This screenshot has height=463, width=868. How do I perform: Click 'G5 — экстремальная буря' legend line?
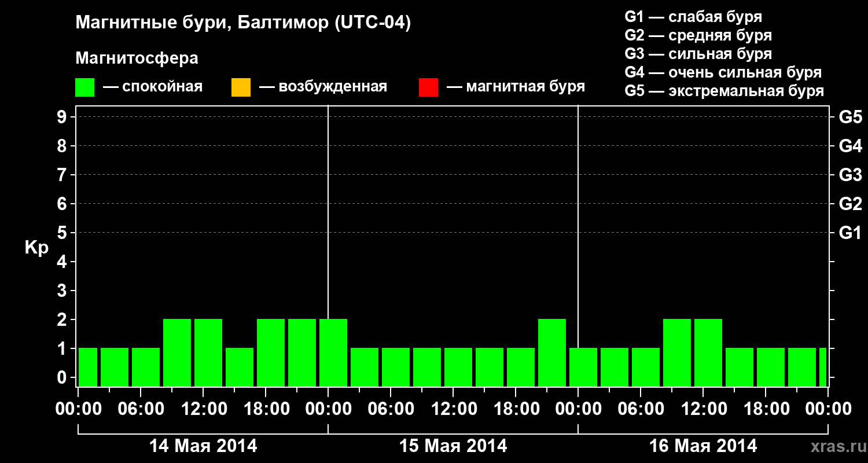point(724,91)
